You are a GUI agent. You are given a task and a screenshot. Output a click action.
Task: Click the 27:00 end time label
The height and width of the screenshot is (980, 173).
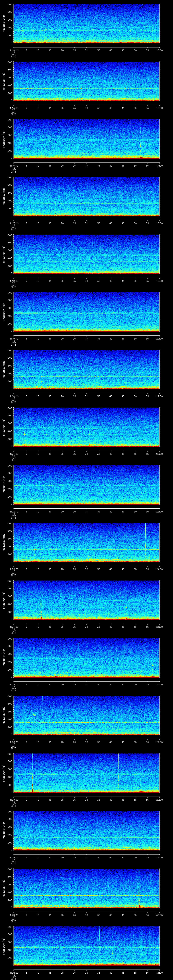[160, 742]
